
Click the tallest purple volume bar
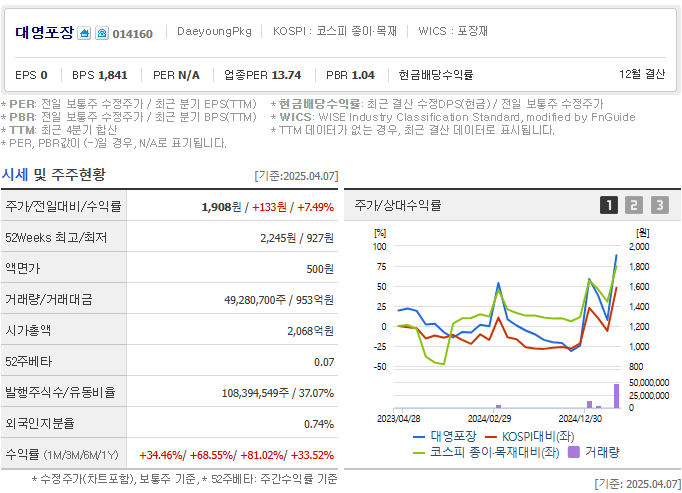point(616,396)
